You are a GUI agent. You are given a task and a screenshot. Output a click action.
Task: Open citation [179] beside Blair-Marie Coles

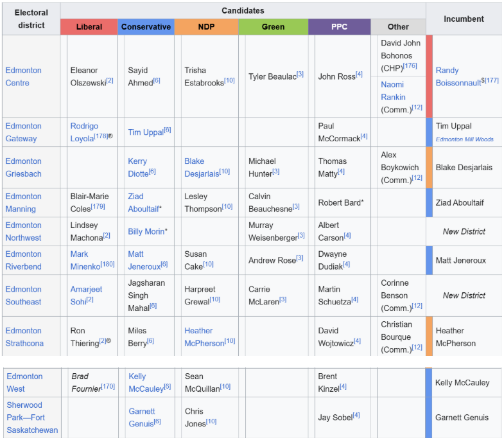click(x=98, y=206)
